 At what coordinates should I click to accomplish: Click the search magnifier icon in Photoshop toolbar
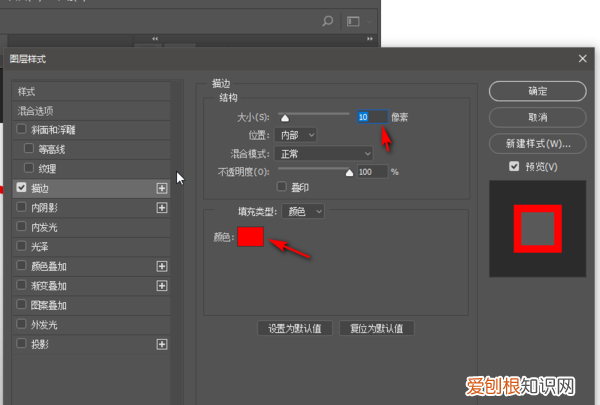tap(328, 21)
